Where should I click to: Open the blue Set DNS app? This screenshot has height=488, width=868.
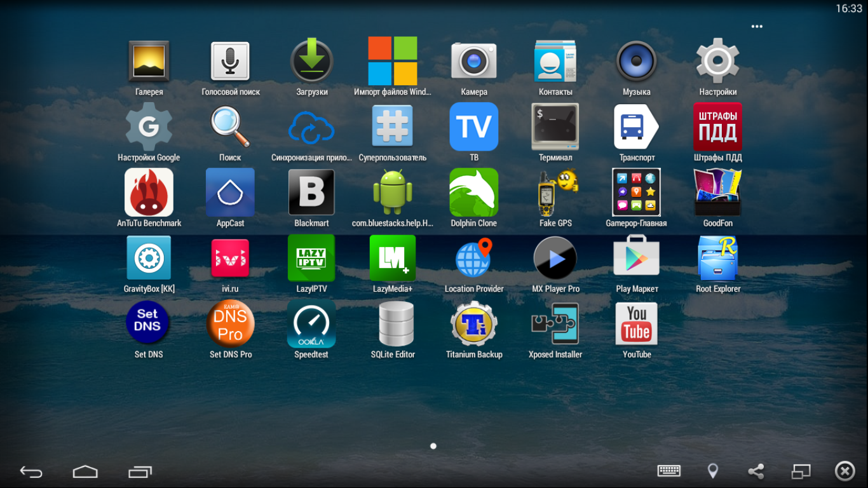point(147,322)
